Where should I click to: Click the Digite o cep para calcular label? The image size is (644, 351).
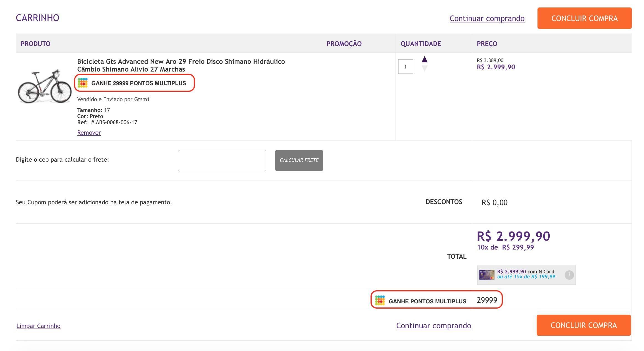pyautogui.click(x=62, y=160)
